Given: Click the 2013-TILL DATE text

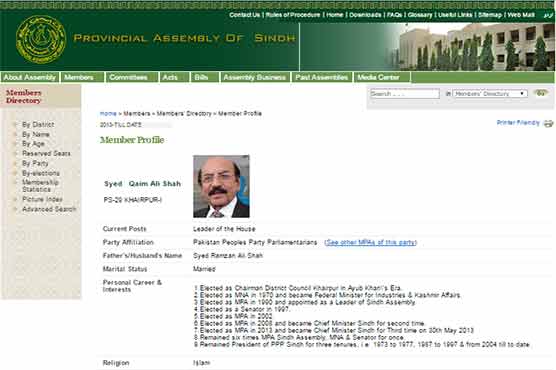Looking at the screenshot, I should [121, 125].
